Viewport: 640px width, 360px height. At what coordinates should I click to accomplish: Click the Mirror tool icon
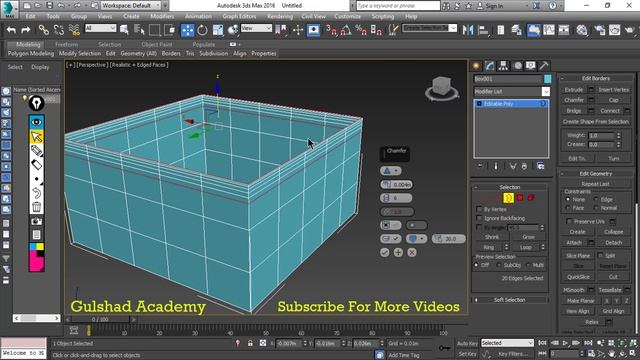[x=468, y=30]
